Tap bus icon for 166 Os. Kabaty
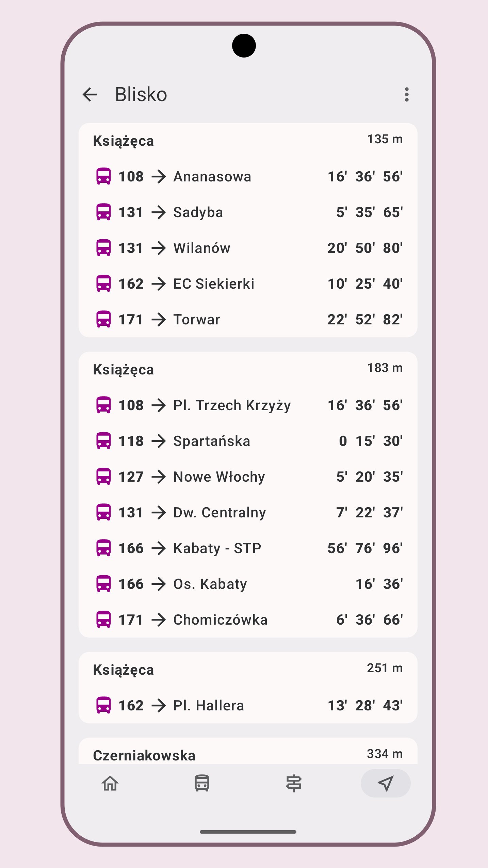 (x=103, y=584)
